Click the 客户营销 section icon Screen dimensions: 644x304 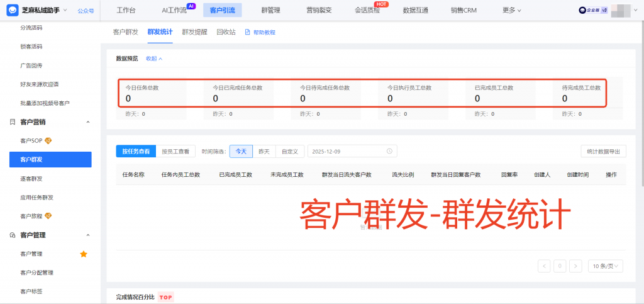13,122
